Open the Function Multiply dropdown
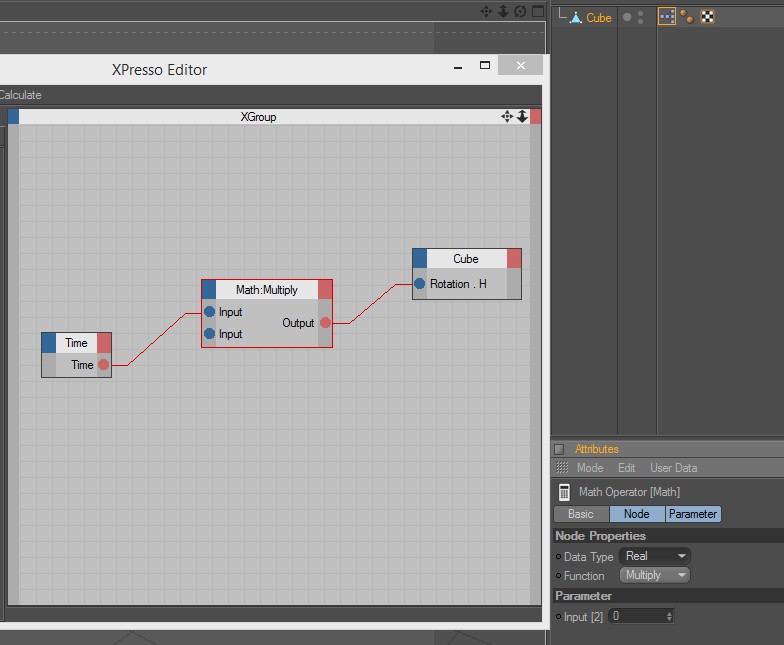This screenshot has height=645, width=784. (654, 575)
